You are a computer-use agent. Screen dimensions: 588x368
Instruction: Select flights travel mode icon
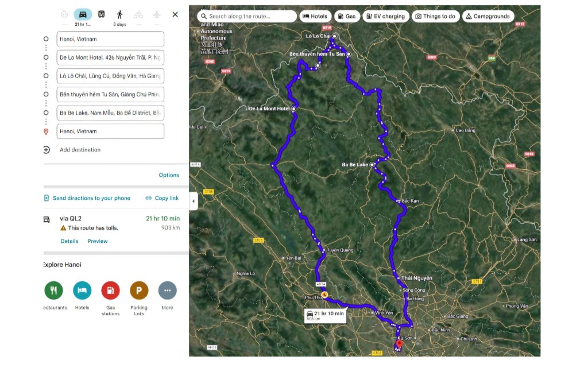(x=157, y=14)
